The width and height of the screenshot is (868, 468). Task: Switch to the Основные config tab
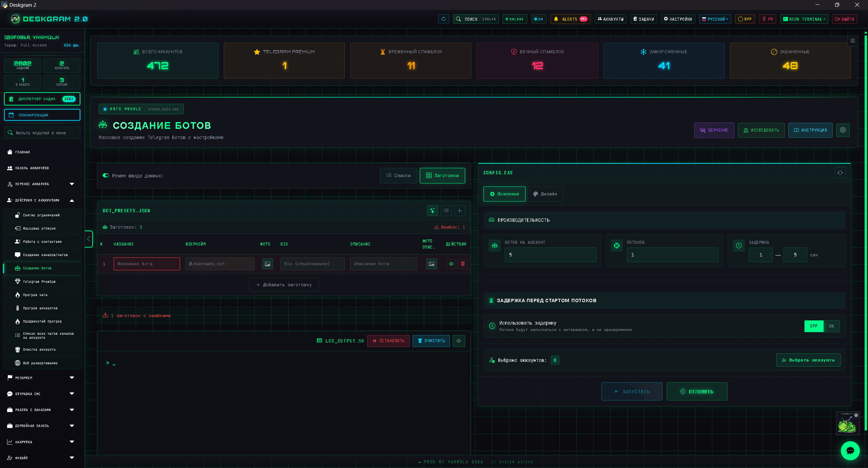pos(505,194)
